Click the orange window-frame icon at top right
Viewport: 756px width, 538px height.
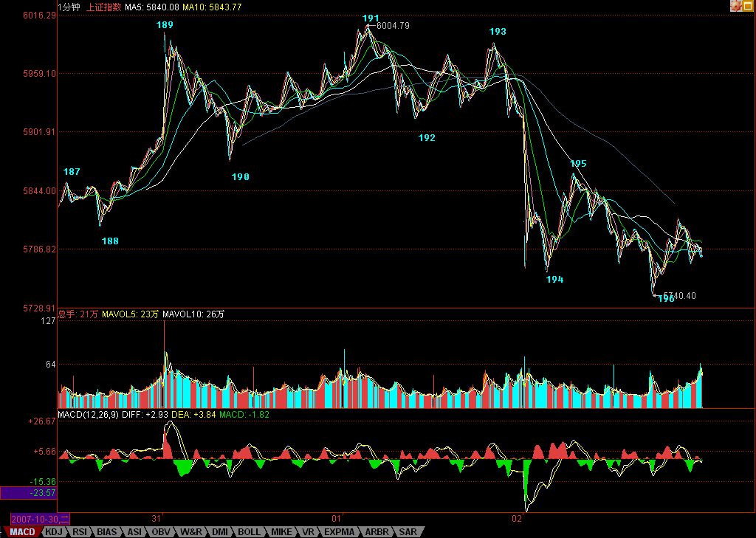point(747,6)
